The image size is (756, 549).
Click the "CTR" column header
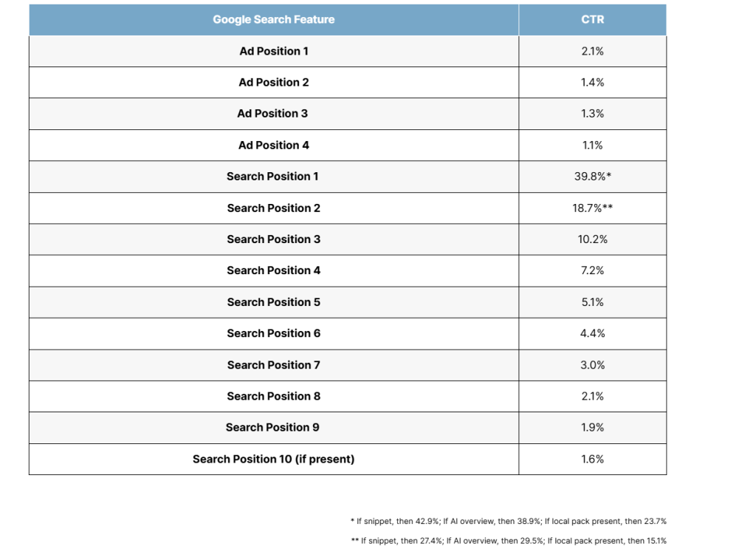pos(592,20)
